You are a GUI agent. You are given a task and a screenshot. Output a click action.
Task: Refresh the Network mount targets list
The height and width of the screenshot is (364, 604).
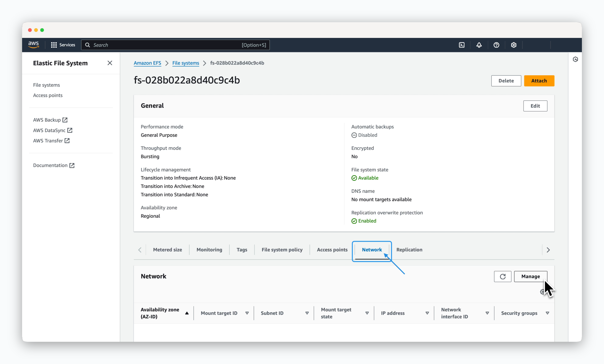[x=502, y=276]
